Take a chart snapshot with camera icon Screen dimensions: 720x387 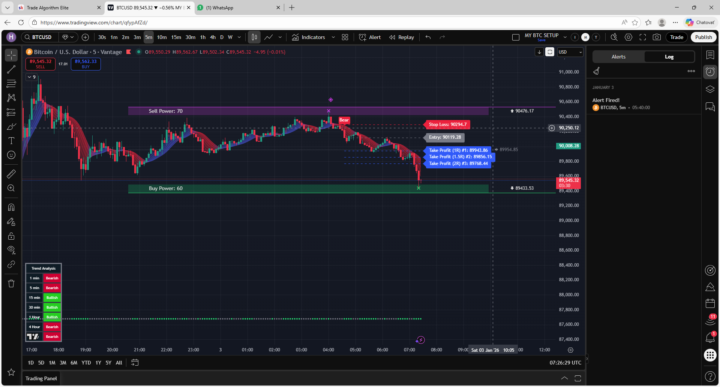point(657,37)
